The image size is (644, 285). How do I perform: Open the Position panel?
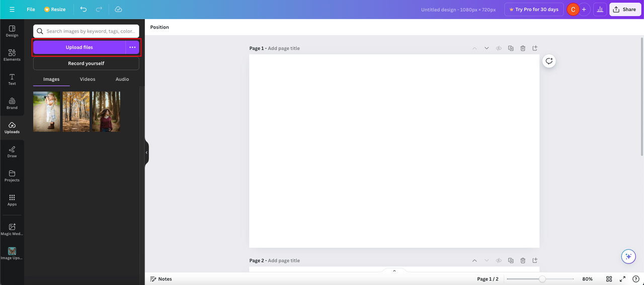159,27
